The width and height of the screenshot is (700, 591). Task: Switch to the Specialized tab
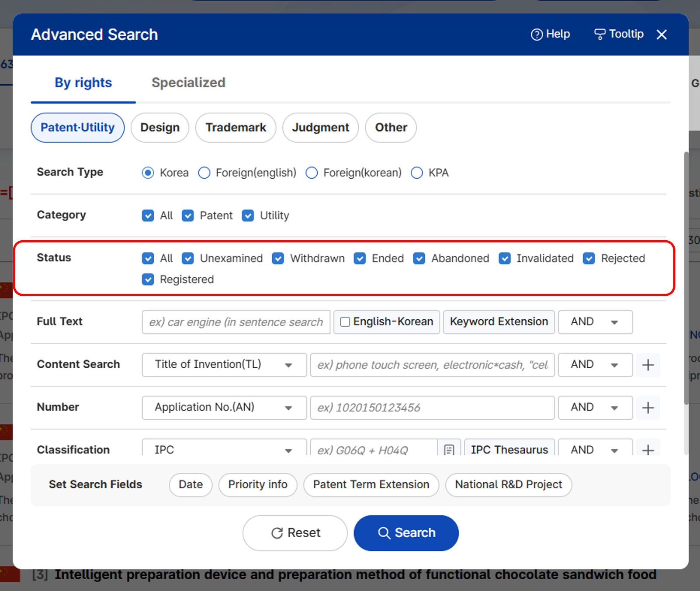pyautogui.click(x=188, y=83)
